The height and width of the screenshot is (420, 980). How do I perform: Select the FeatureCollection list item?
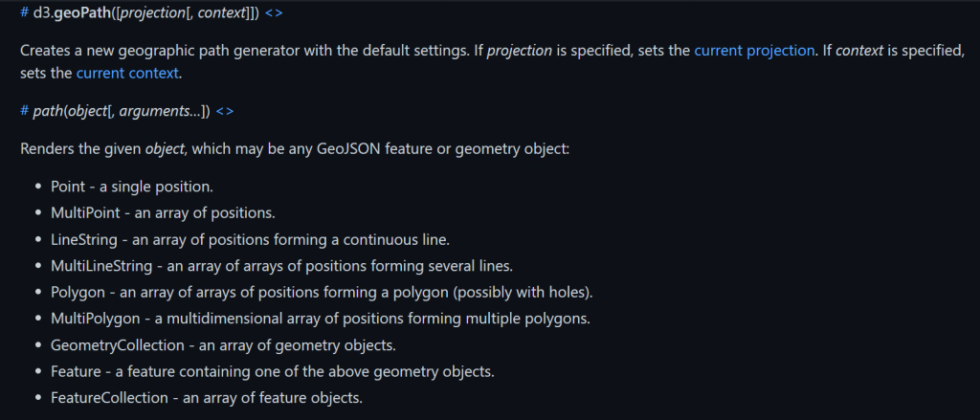pos(207,397)
